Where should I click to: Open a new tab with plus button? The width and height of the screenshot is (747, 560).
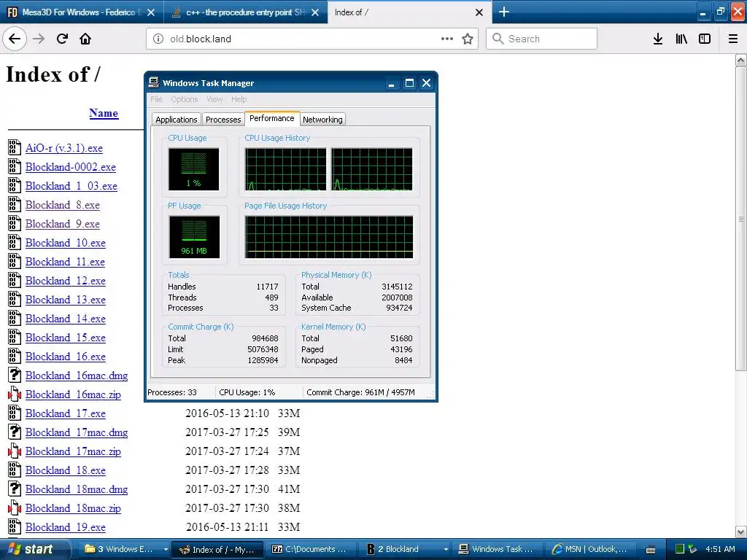[503, 12]
